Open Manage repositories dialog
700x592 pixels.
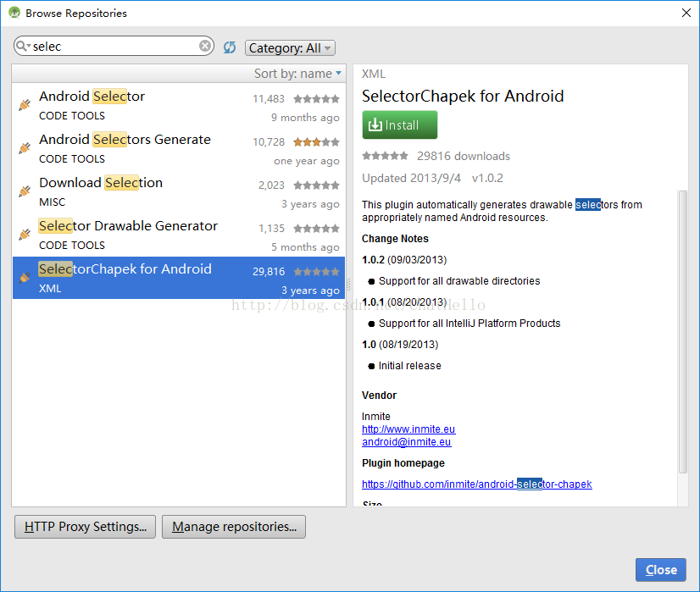pos(234,527)
